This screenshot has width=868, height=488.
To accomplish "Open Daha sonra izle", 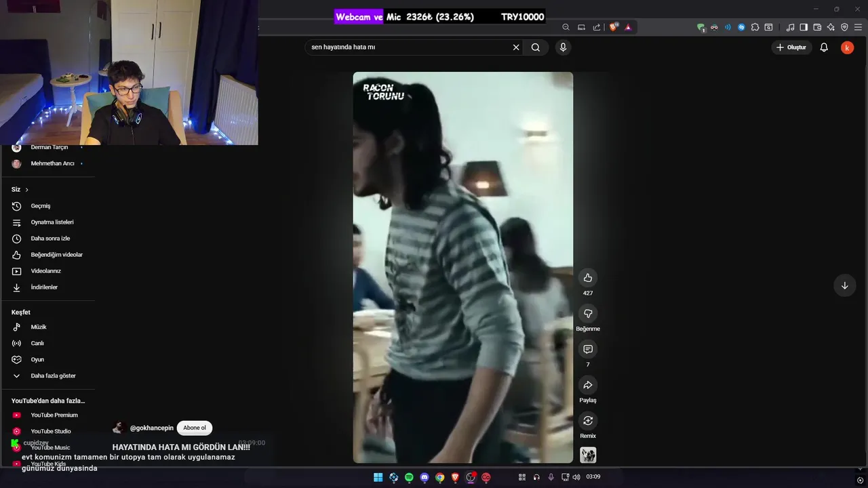I will pos(47,239).
